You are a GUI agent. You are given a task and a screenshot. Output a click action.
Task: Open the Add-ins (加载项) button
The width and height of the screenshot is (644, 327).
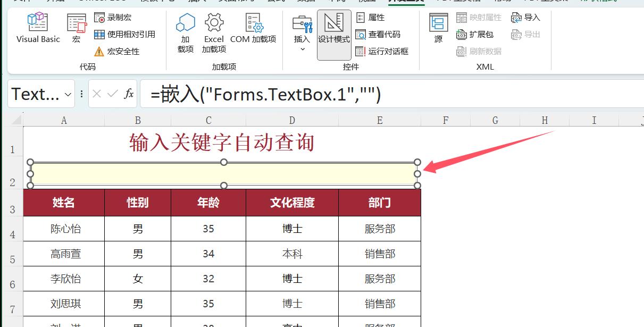(x=186, y=33)
